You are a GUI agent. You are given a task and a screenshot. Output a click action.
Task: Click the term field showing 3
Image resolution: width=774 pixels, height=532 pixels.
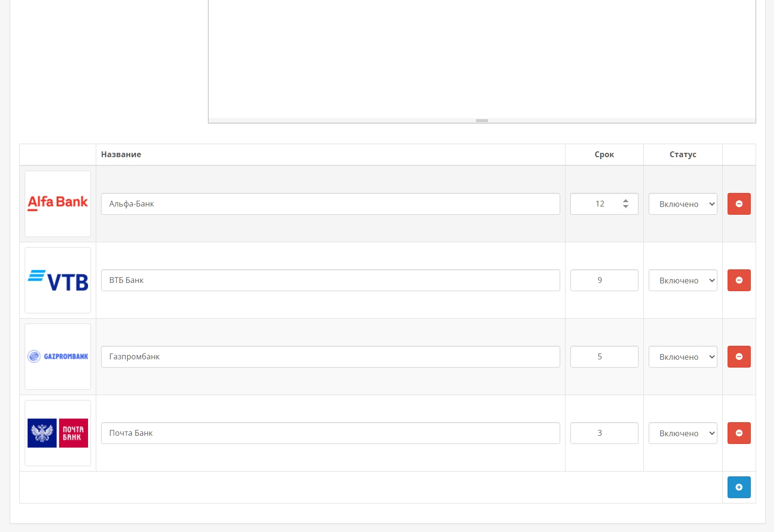tap(604, 433)
